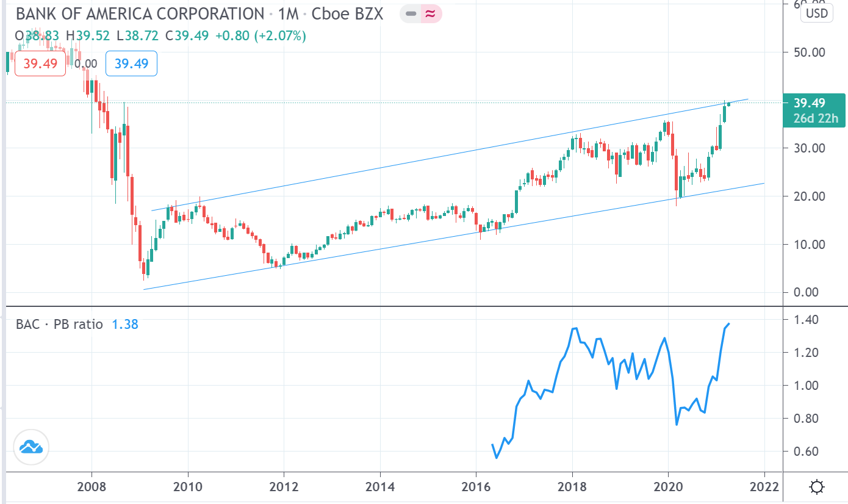This screenshot has width=848, height=504.
Task: Click the green 39.49 last price label
Action: (810, 103)
